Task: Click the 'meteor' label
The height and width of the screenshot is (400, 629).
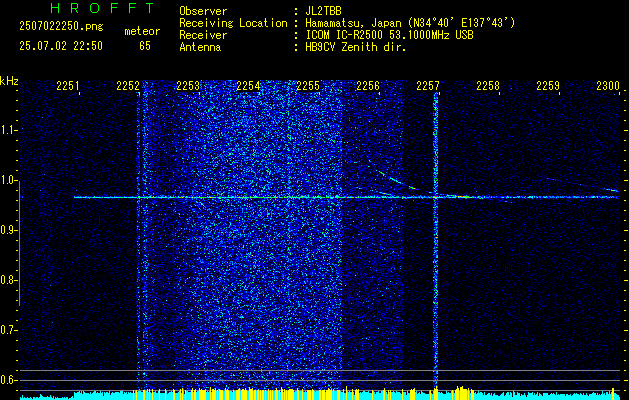Action: tap(142, 31)
